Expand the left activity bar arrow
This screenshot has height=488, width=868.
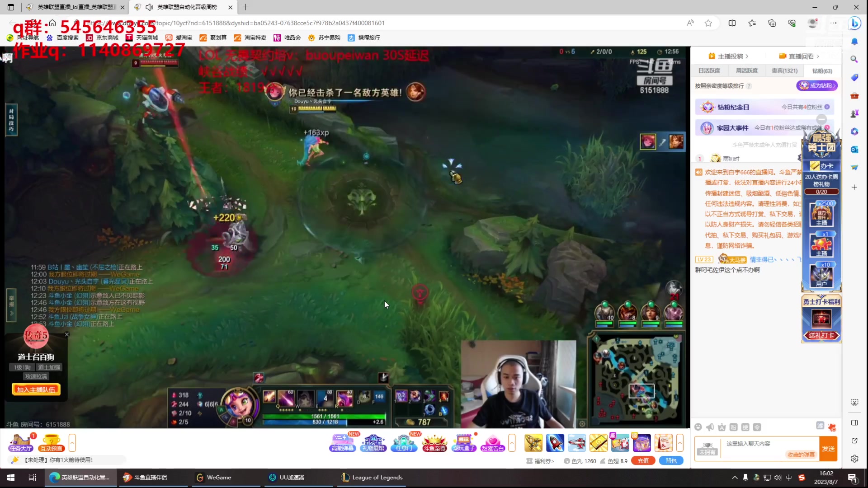[72, 443]
